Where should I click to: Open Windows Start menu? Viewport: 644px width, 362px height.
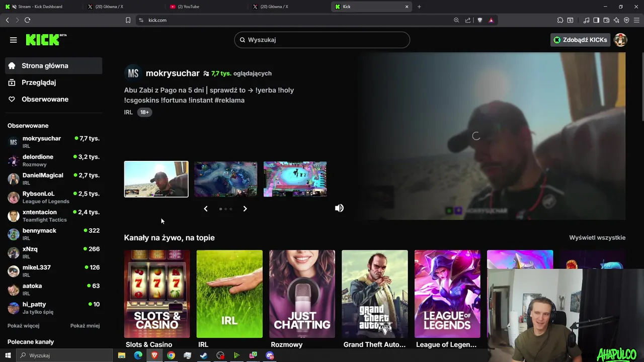[x=8, y=355]
